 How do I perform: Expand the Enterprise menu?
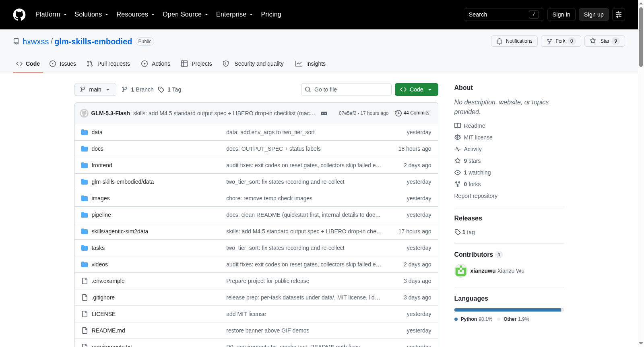pyautogui.click(x=235, y=15)
